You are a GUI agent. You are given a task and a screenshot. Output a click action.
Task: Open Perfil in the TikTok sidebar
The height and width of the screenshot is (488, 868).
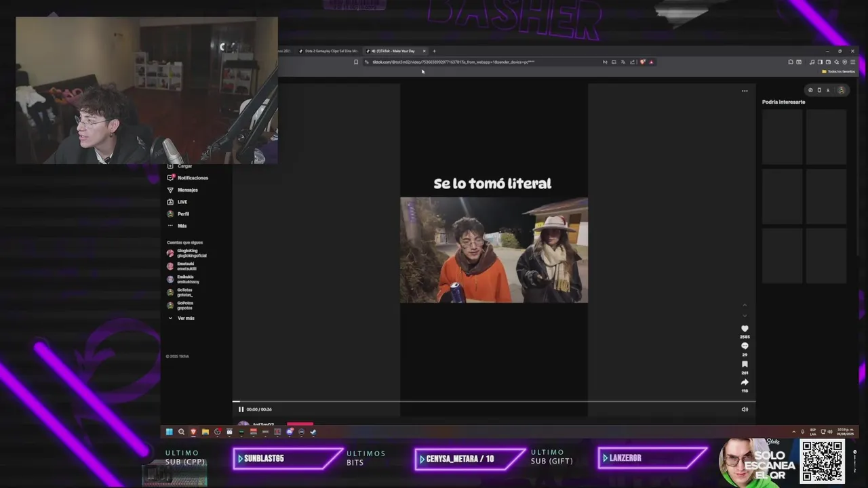[178, 213]
